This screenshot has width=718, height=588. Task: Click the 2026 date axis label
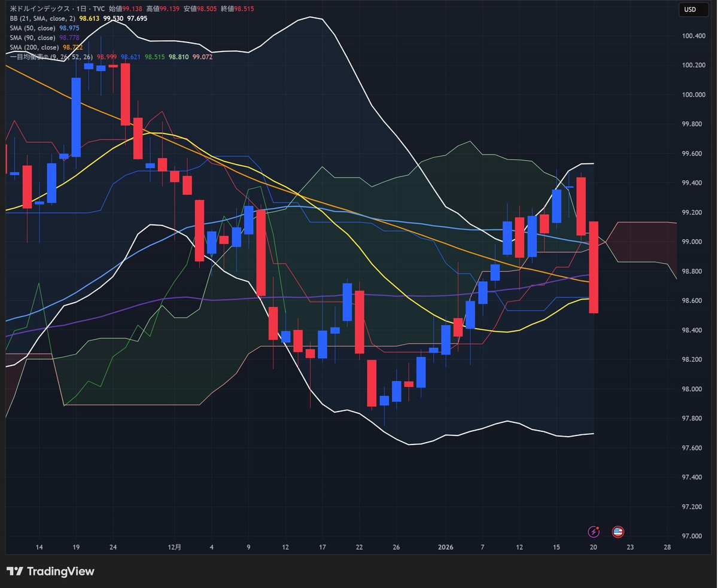click(x=445, y=547)
